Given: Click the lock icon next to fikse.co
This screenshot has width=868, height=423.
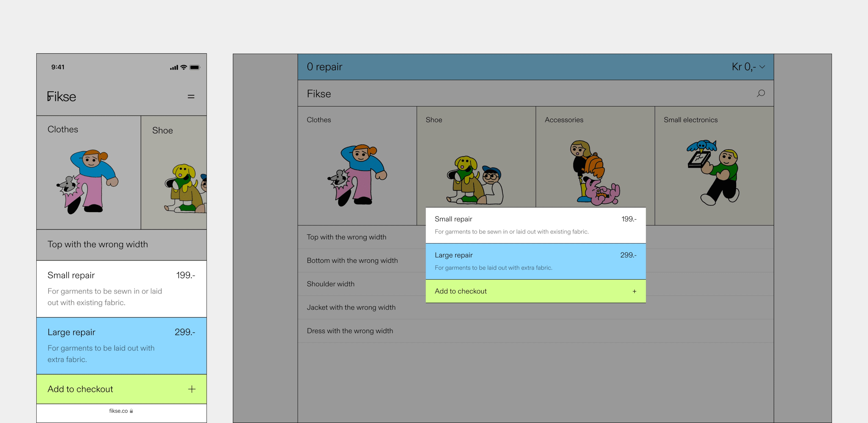Looking at the screenshot, I should (x=131, y=411).
